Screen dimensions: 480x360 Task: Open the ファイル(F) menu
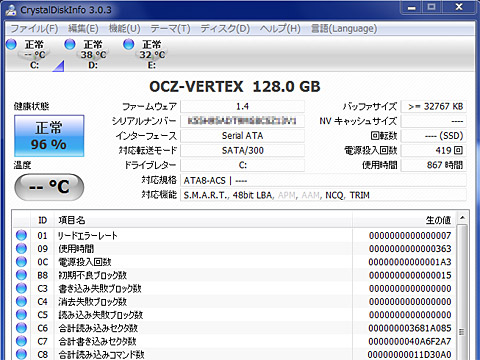pyautogui.click(x=34, y=29)
